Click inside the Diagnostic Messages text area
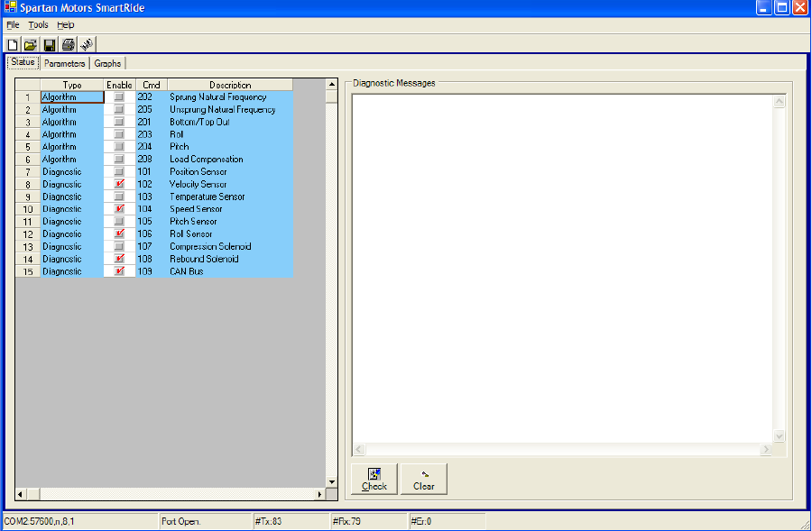The image size is (812, 531). point(563,268)
